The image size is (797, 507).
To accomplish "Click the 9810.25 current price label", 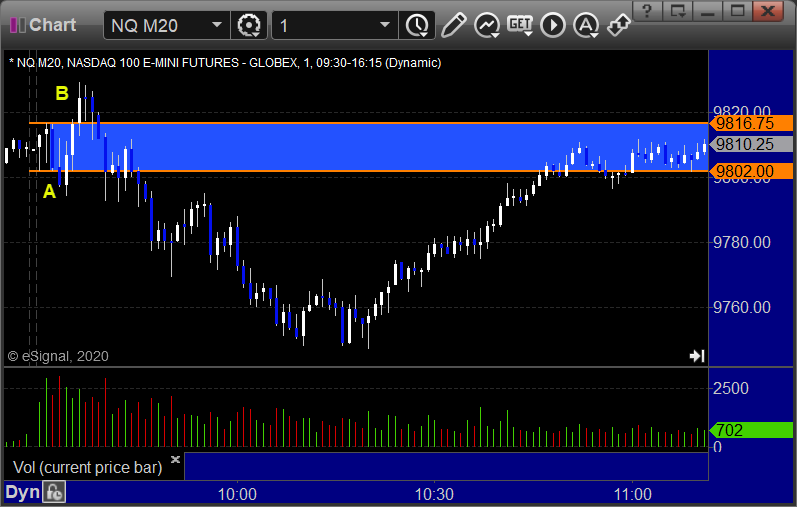I will [751, 144].
